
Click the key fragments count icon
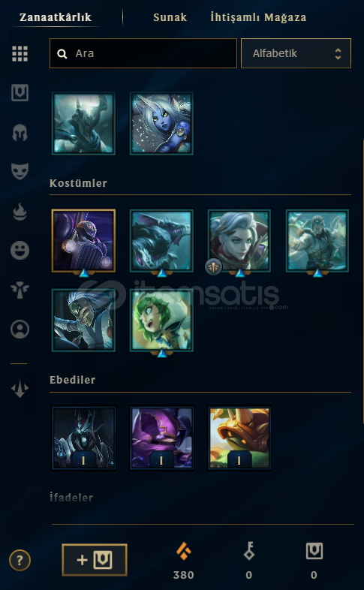tap(249, 551)
